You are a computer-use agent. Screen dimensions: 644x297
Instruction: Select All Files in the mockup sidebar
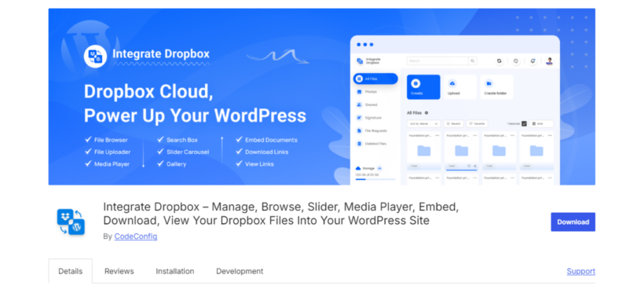[x=375, y=79]
